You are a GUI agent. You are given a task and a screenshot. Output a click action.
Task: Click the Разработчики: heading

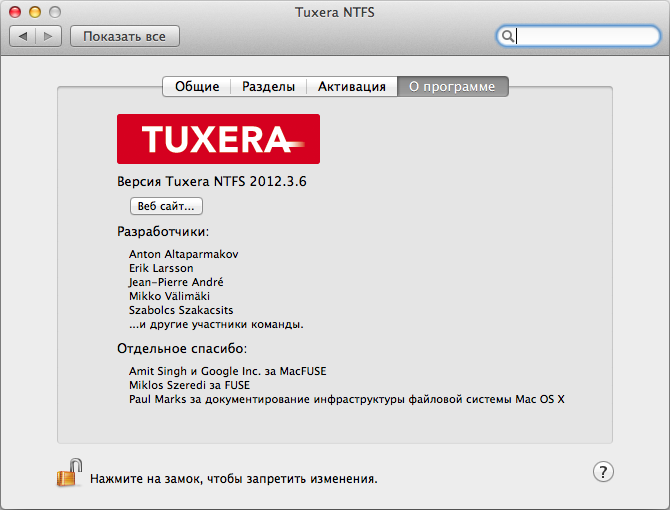click(x=163, y=232)
